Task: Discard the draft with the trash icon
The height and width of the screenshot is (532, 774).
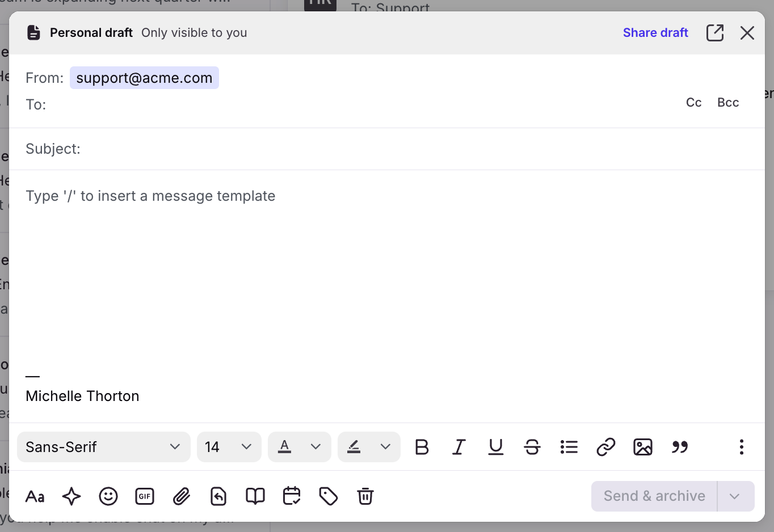Action: 365,496
